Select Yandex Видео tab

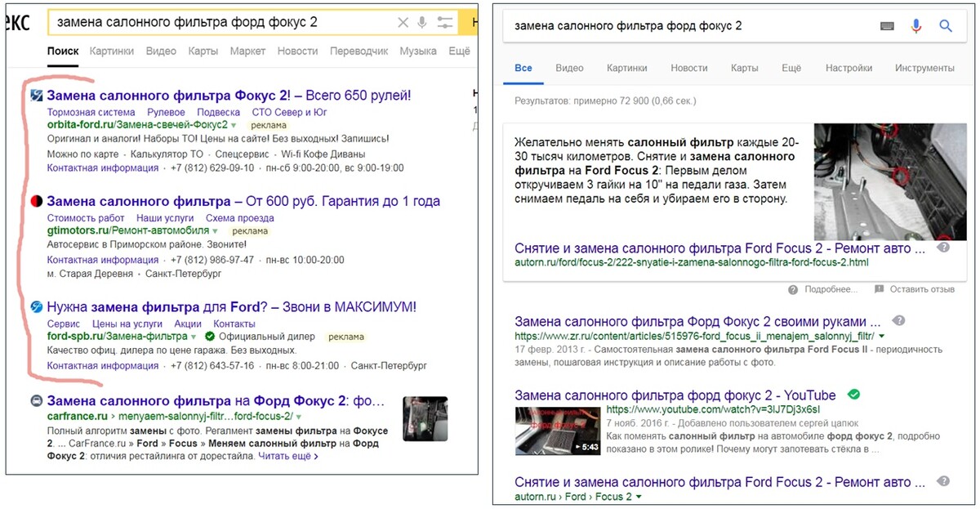click(x=161, y=51)
